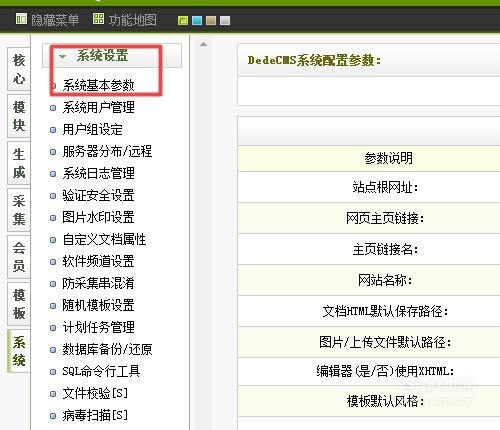Select the 站点根网址 parameter label
500x430 pixels.
point(385,187)
